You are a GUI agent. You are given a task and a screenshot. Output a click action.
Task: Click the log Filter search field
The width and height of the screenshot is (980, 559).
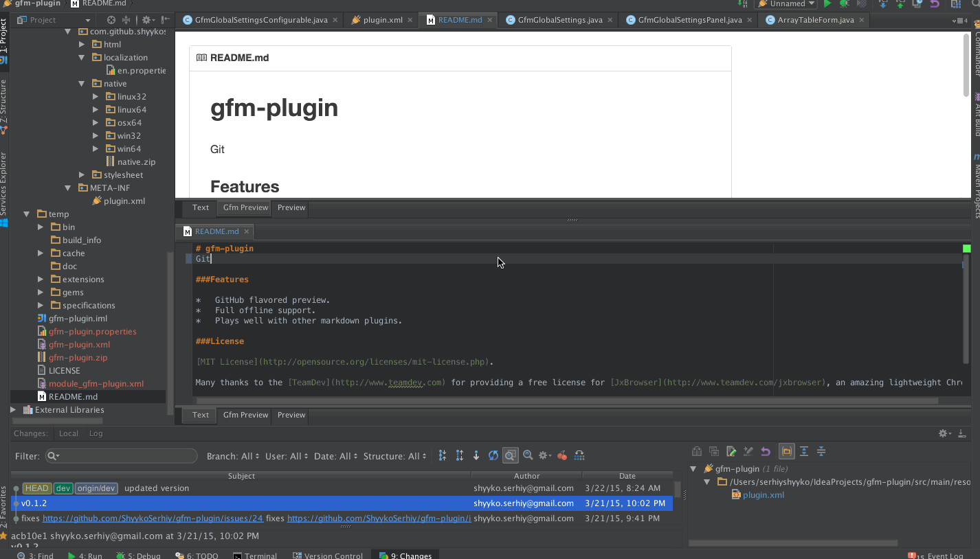pyautogui.click(x=124, y=456)
